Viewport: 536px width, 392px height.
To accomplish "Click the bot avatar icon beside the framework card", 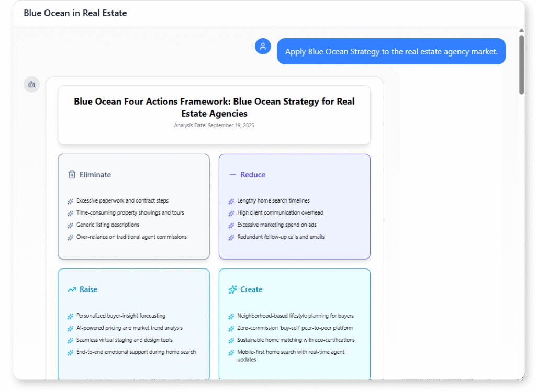I will click(31, 84).
